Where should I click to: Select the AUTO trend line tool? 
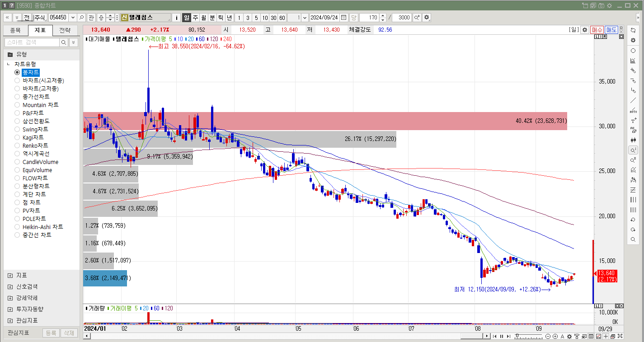click(x=633, y=110)
